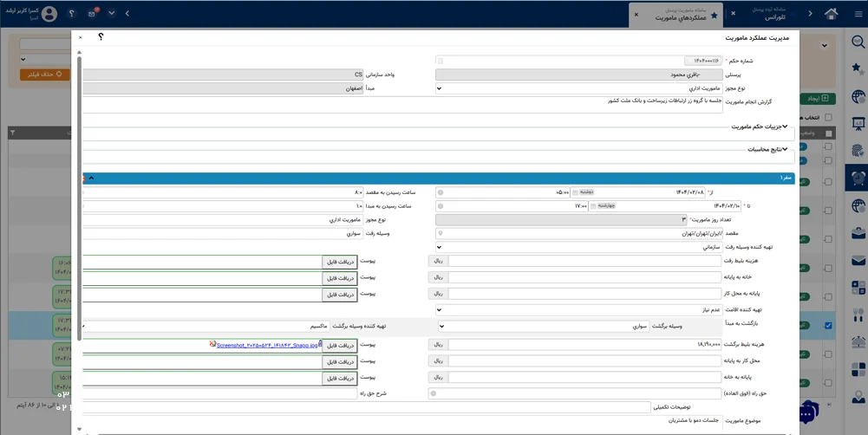Toggle the checked row checkbox in grid
Screen dimensions: 868x435
828,326
